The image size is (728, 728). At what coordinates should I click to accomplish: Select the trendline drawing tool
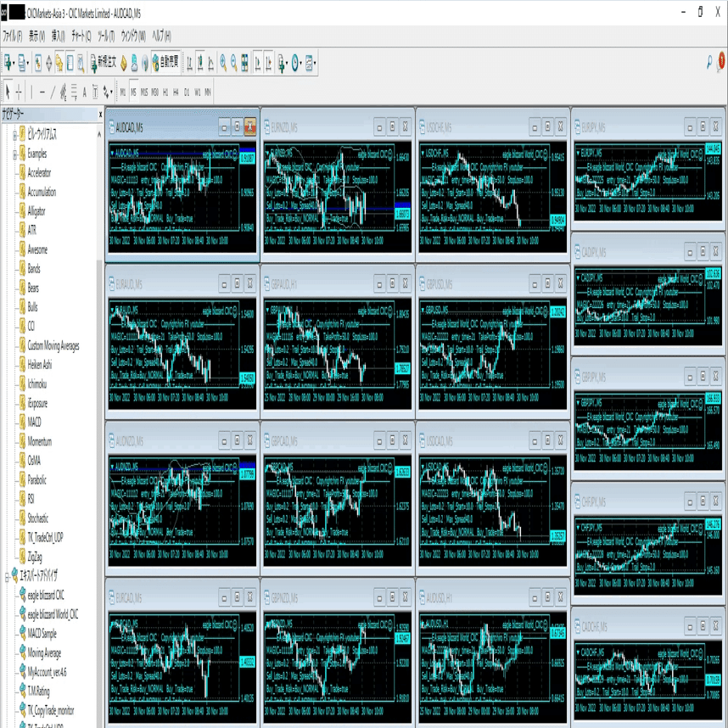pos(53,92)
